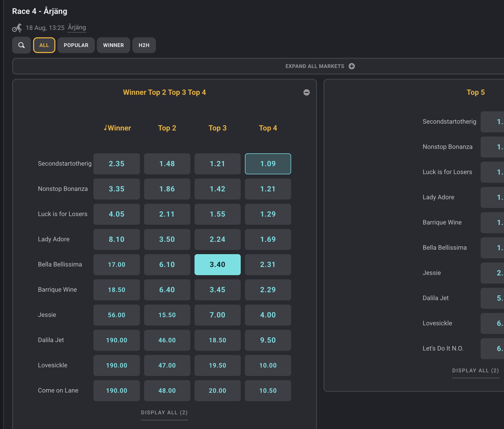This screenshot has height=429, width=504.
Task: Open the H2H filter tab
Action: point(144,45)
